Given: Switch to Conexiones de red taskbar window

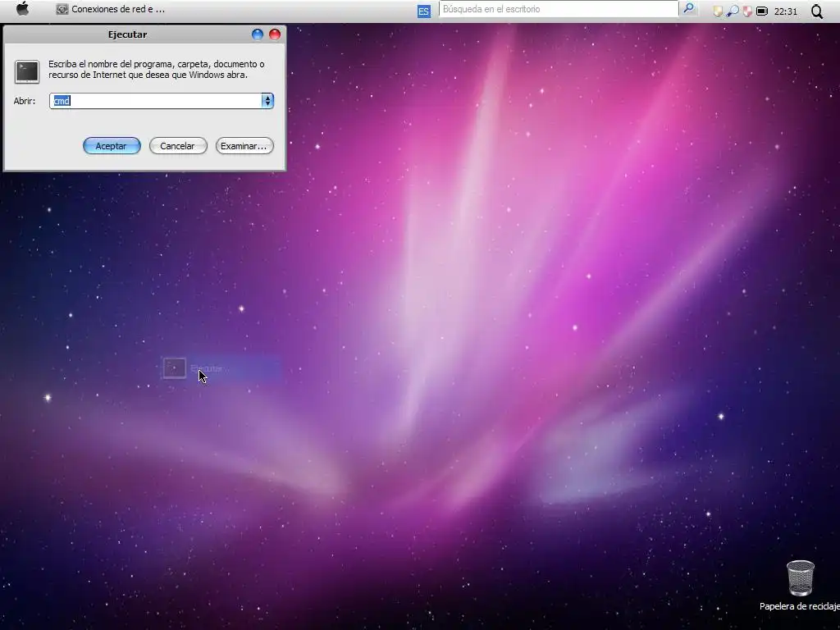Looking at the screenshot, I should 111,9.
